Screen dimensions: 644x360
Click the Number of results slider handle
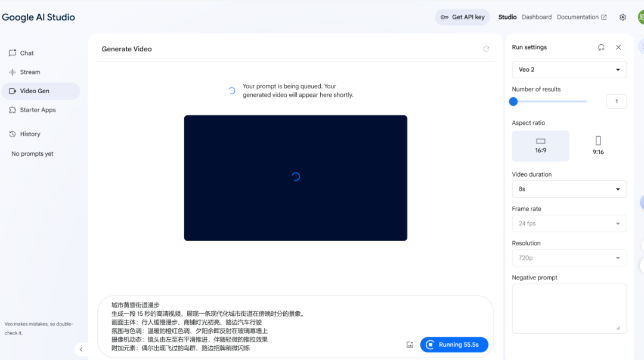(513, 101)
